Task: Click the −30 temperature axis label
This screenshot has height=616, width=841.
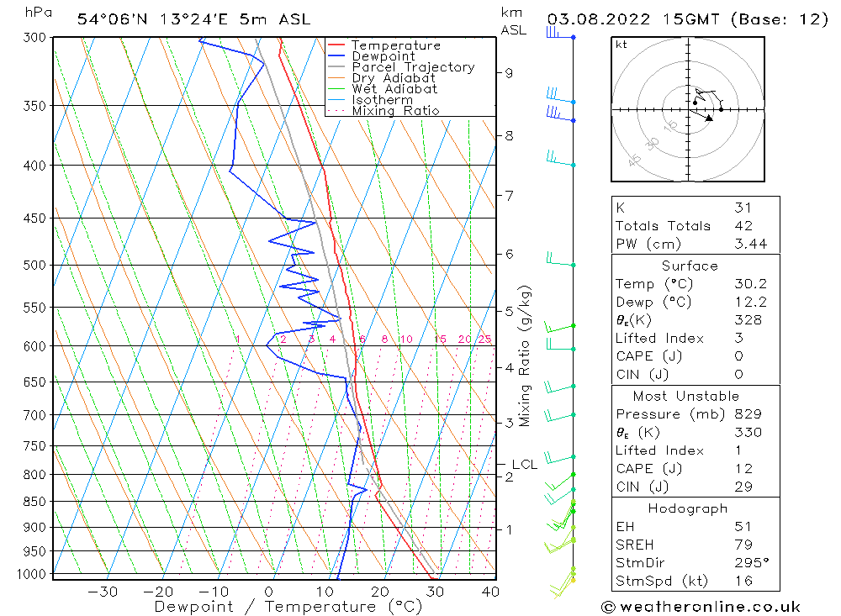Action: tap(103, 592)
